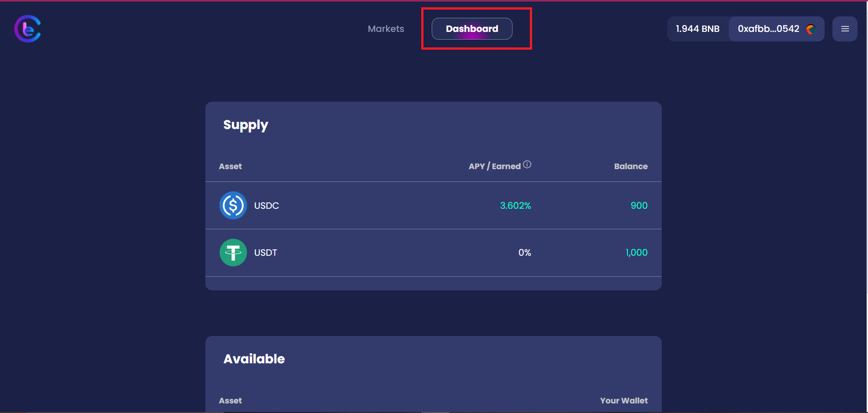This screenshot has height=413, width=868.
Task: Click the 0% APY value for USDT
Action: 524,253
